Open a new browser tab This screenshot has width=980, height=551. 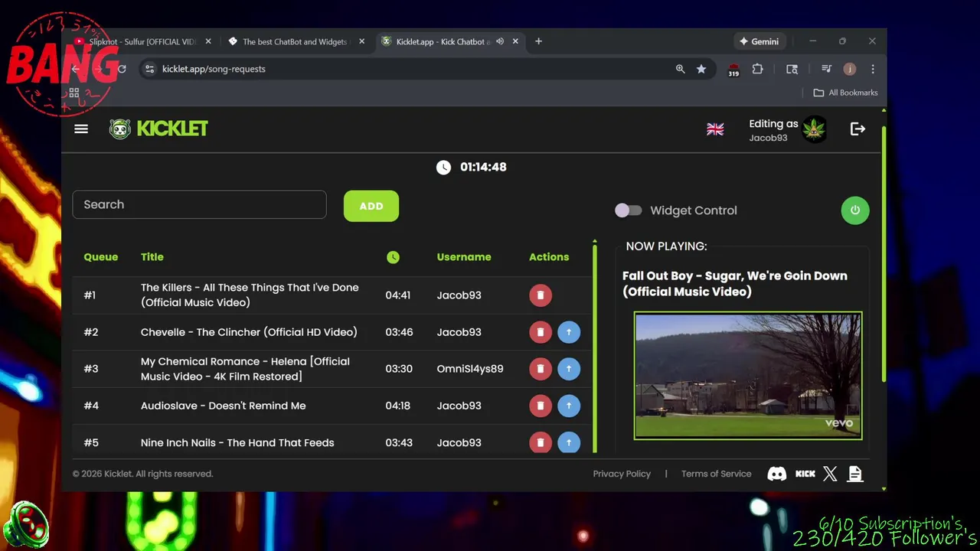click(x=538, y=41)
